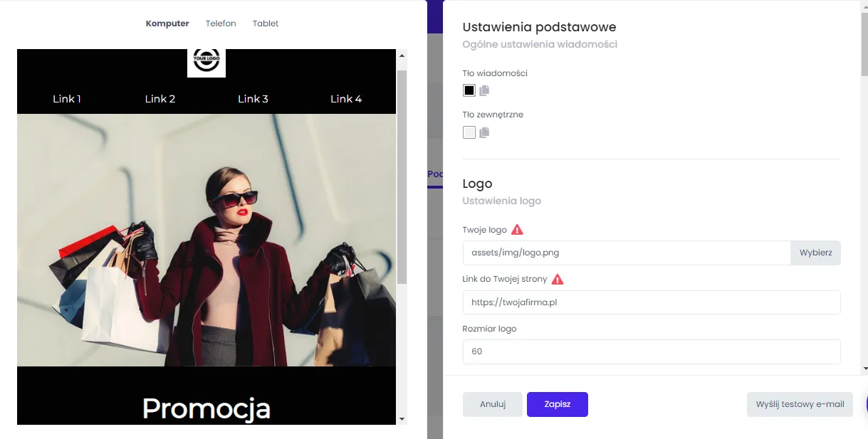868x439 pixels.
Task: Copy the Tło zewnętrzne color value icon
Action: (x=485, y=132)
